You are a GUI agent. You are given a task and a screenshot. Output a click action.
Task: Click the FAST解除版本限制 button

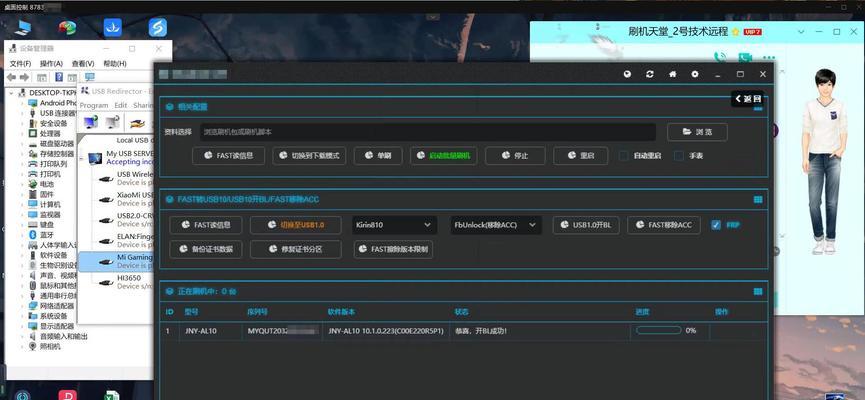[393, 249]
